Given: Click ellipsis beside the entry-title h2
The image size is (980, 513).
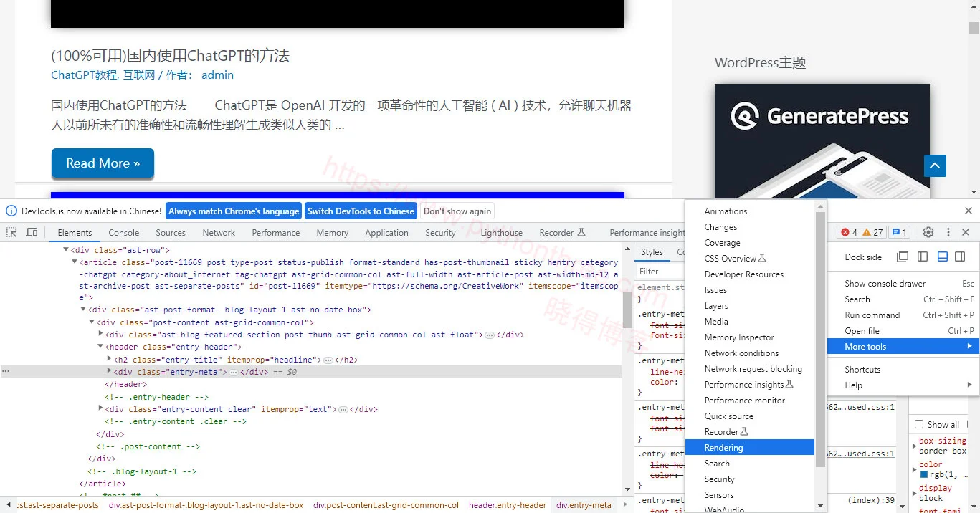Looking at the screenshot, I should pyautogui.click(x=328, y=360).
